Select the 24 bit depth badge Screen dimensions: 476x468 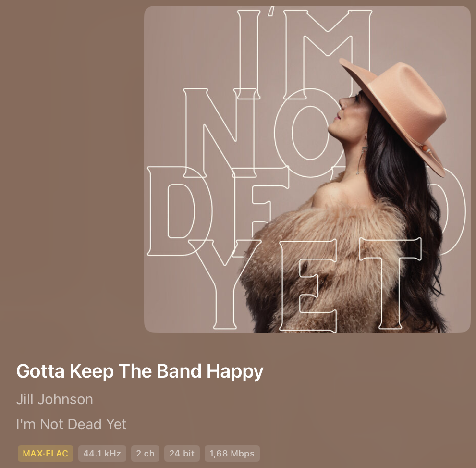coord(182,454)
